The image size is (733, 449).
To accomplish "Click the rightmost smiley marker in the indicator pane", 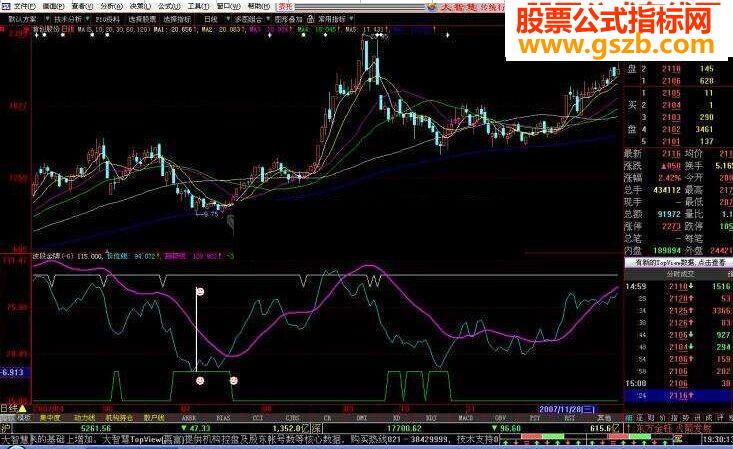I will [x=234, y=380].
